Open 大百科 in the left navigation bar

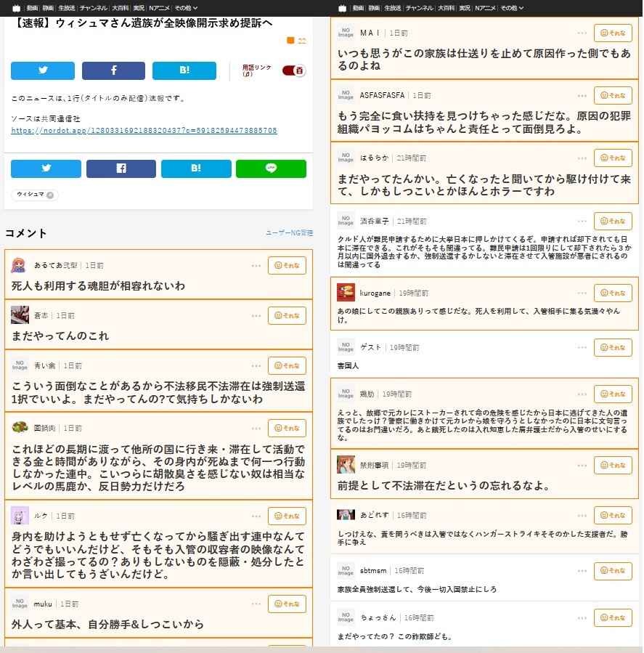121,8
